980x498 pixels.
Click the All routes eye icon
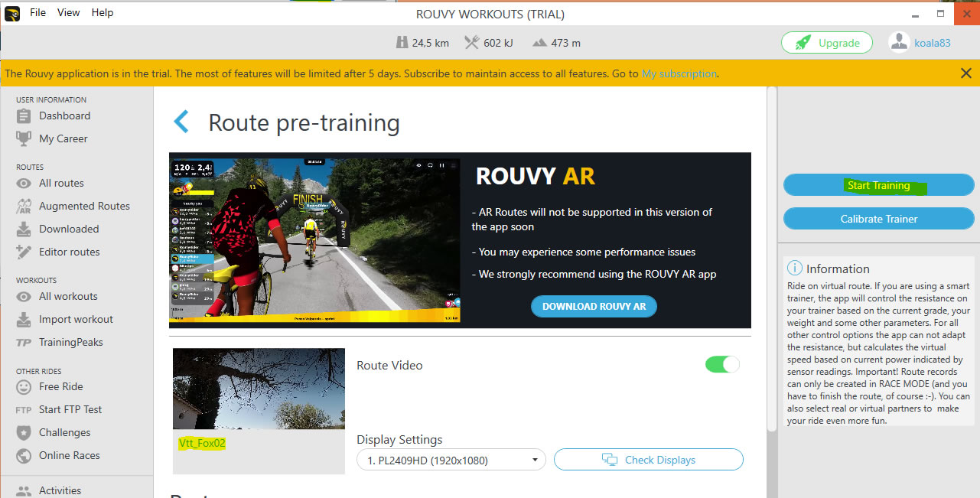pyautogui.click(x=24, y=183)
